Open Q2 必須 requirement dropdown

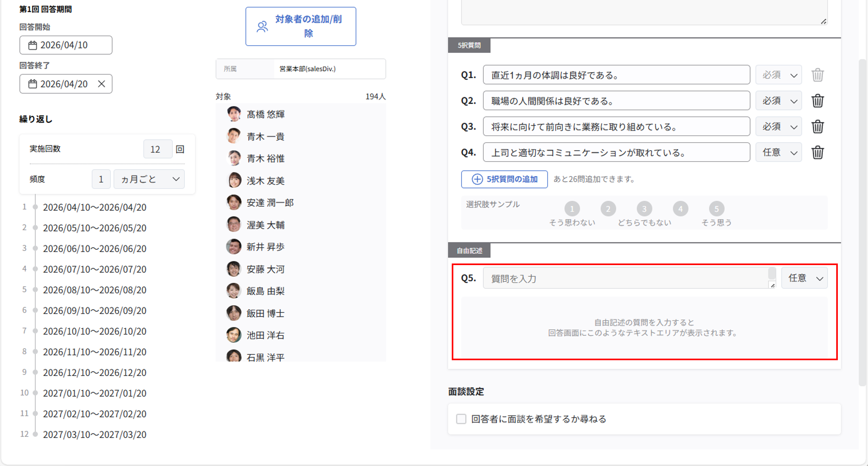pyautogui.click(x=778, y=100)
